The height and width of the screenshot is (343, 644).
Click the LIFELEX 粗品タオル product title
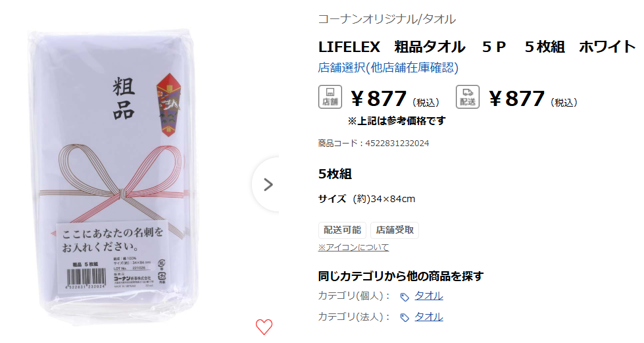point(477,47)
